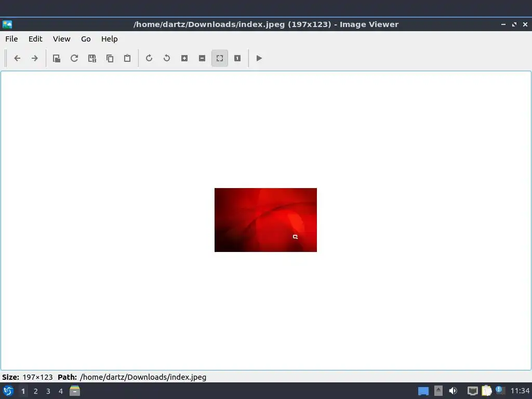
Task: Switch to workspace 4
Action: [61, 391]
